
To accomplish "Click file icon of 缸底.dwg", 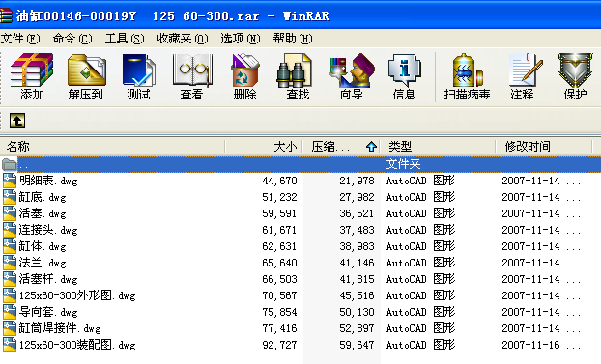I will (10, 197).
